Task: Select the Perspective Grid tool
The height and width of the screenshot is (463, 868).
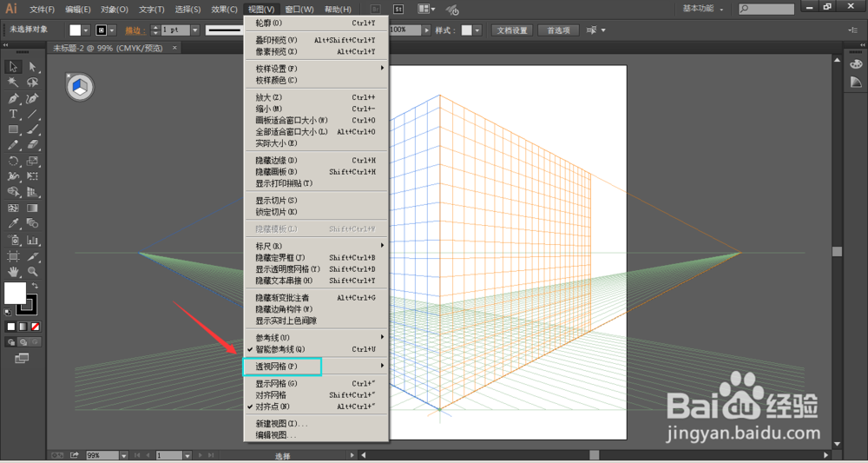Action: 33,192
